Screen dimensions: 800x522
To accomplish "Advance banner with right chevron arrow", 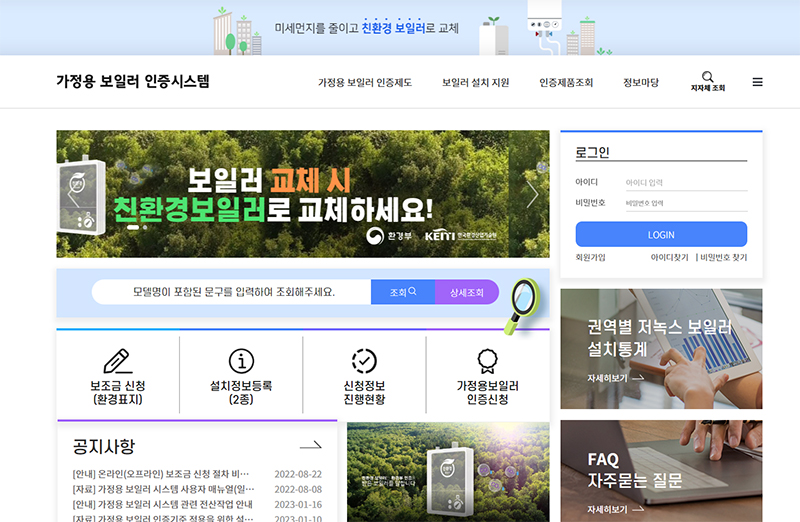I will [532, 194].
